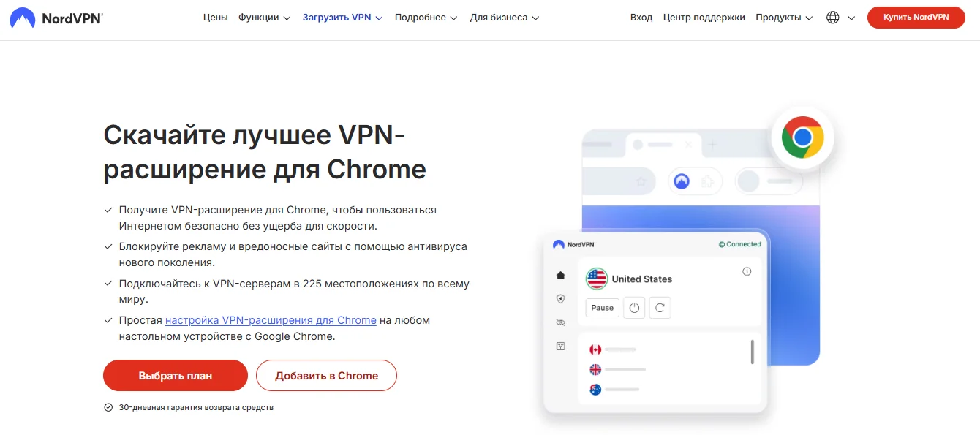This screenshot has width=980, height=435.
Task: Click the bottom square icon in extension sidebar
Action: 560,346
